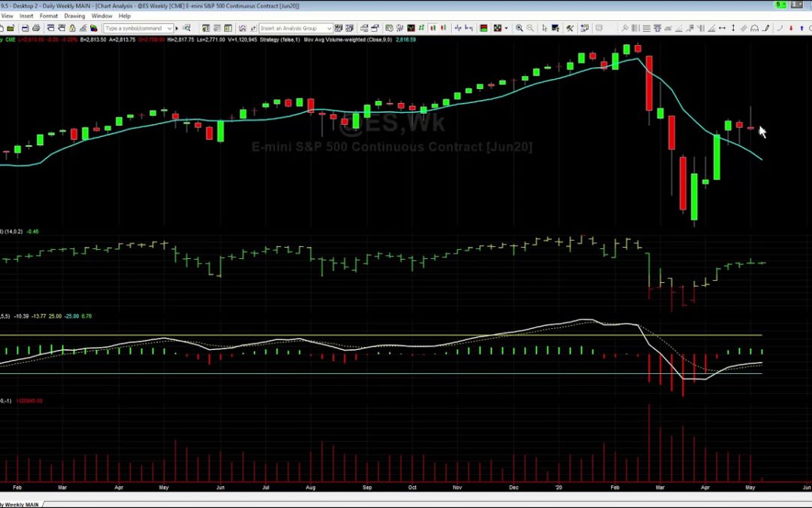Select the Pointer tool on the toolbar
The width and height of the screenshot is (812, 508).
[544, 27]
